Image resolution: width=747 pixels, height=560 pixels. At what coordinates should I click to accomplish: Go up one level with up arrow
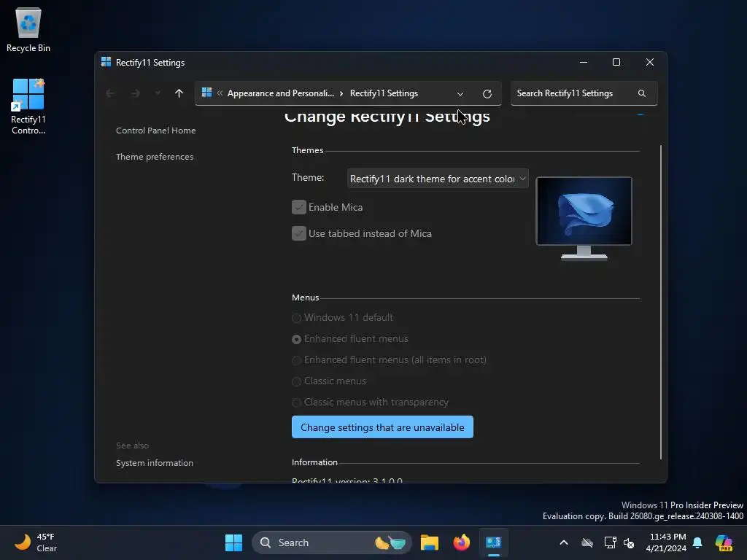(x=179, y=93)
